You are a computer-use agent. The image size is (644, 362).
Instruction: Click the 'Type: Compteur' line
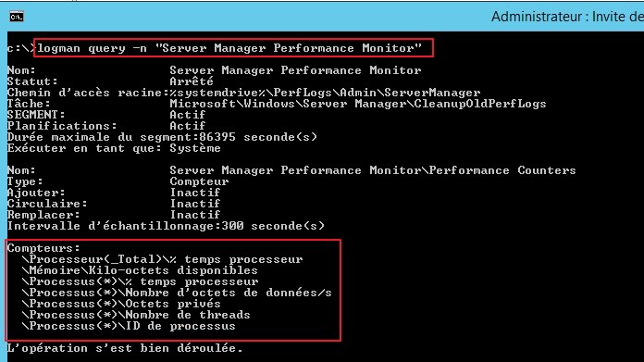(118, 181)
